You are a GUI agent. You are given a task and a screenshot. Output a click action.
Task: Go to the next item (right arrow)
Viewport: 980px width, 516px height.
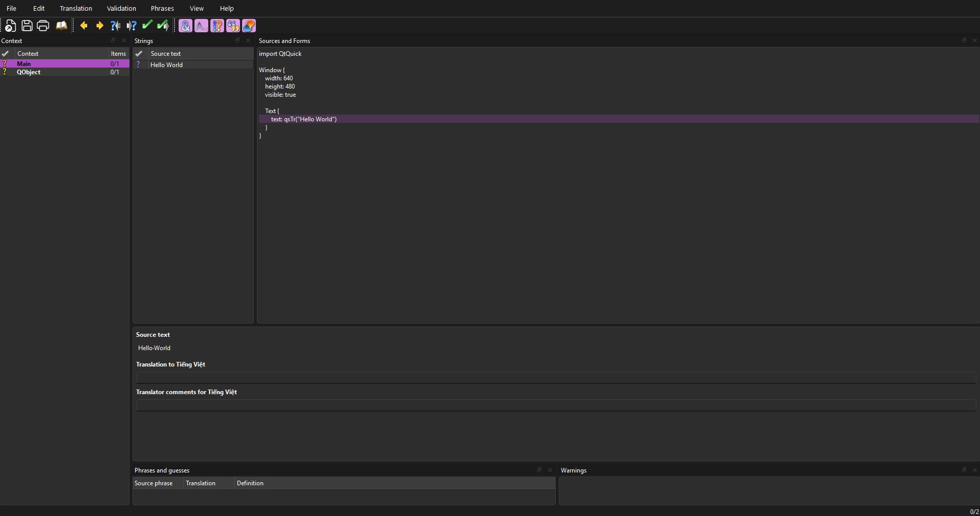(100, 26)
